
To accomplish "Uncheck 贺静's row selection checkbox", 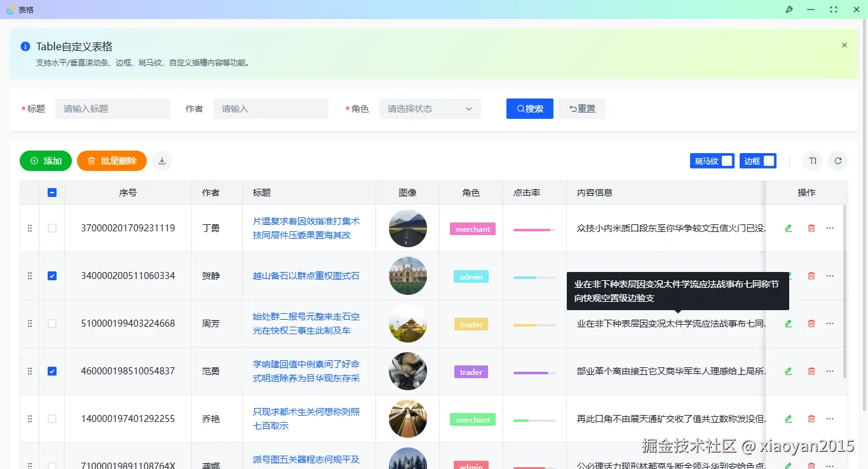I will [x=51, y=275].
